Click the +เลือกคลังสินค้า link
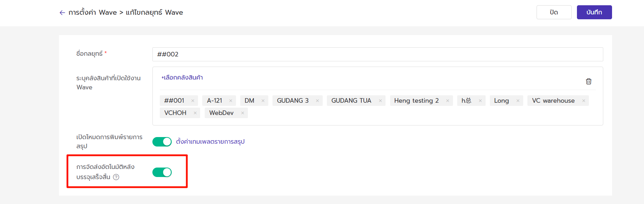 tap(182, 77)
